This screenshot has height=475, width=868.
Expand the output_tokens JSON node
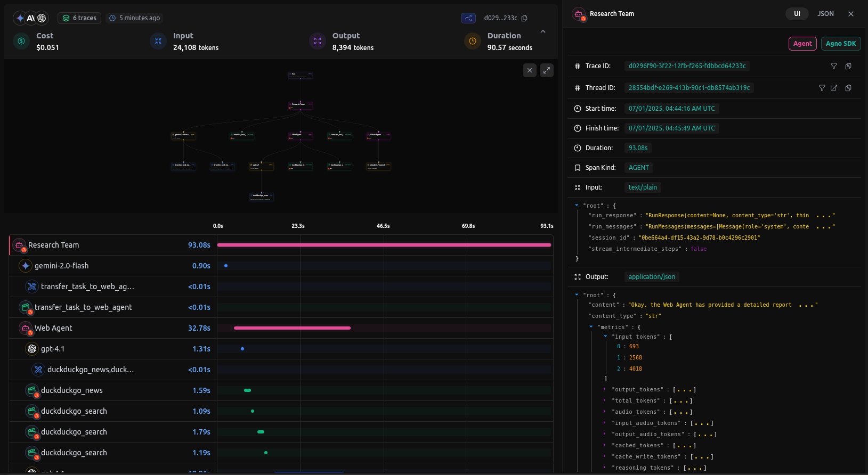coord(604,390)
